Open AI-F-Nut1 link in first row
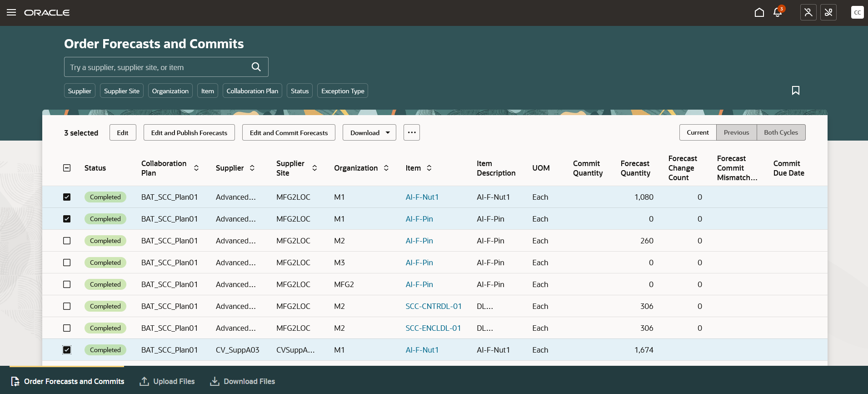The height and width of the screenshot is (394, 868). [x=422, y=197]
